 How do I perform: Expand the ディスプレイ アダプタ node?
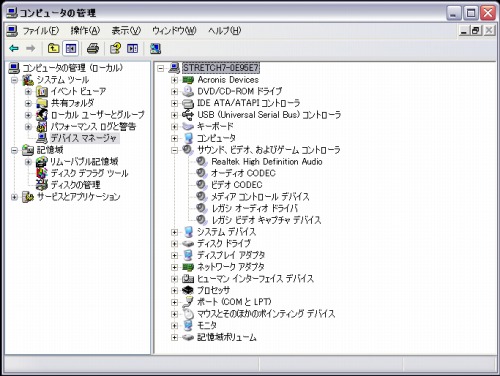(x=174, y=255)
